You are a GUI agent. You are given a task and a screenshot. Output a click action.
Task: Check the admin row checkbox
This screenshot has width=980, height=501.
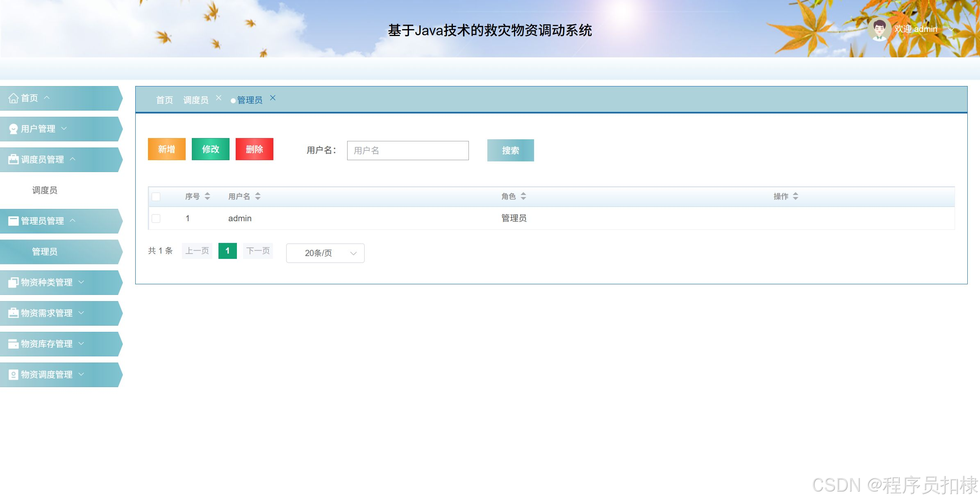pos(156,218)
